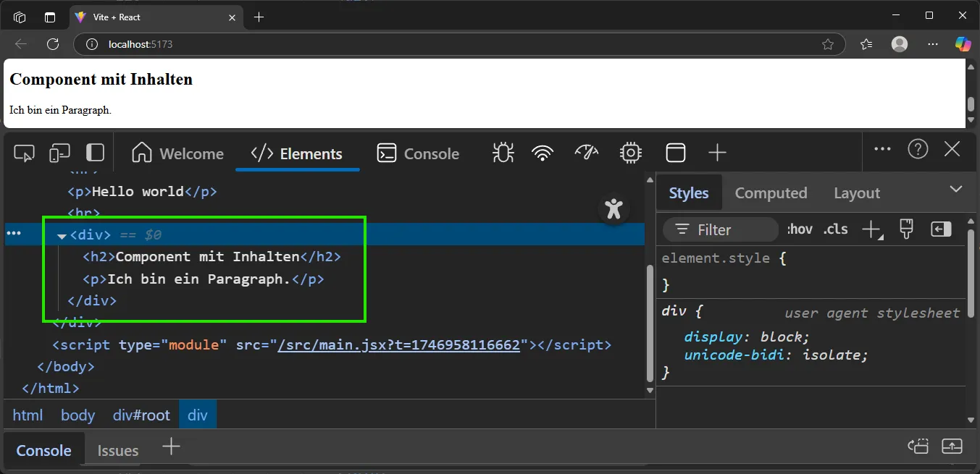Close the DevTools panel
This screenshot has height=474, width=980.
(x=952, y=150)
